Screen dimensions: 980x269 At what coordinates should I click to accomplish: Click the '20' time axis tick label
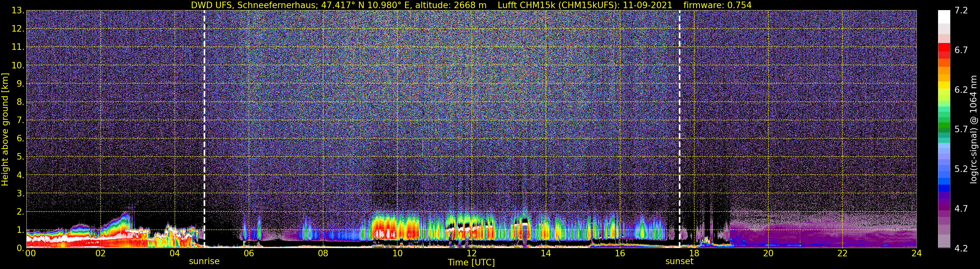768,254
